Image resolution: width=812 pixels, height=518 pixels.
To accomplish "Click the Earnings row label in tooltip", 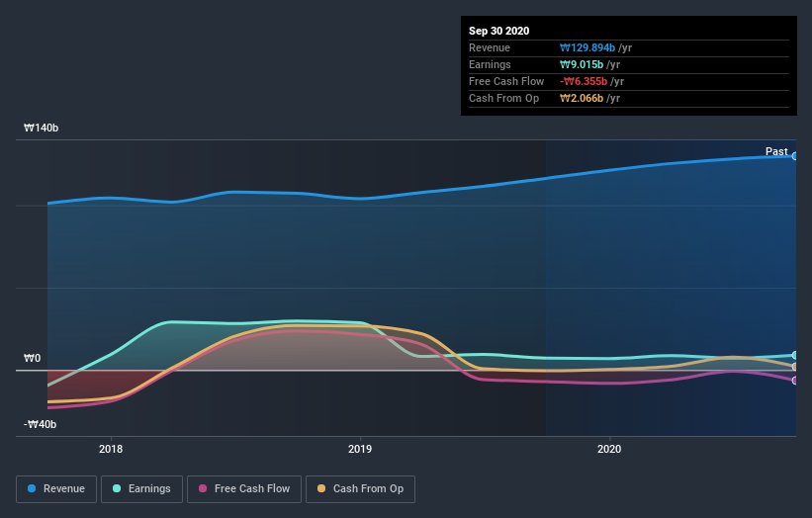I will (x=490, y=64).
